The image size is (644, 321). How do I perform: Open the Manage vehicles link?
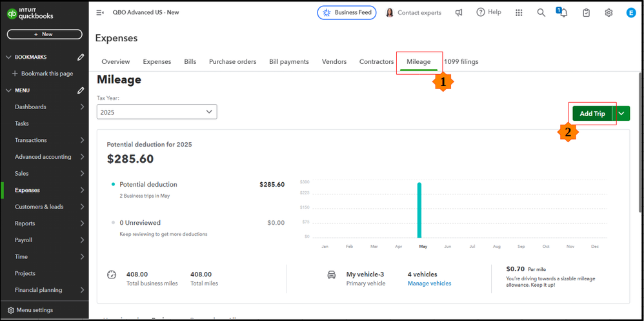[429, 283]
